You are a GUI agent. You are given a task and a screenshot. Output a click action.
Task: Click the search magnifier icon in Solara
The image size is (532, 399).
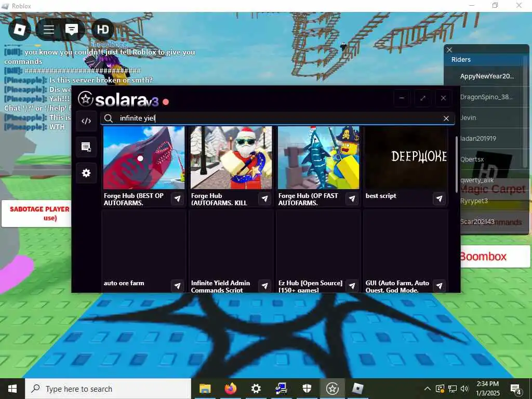click(108, 118)
